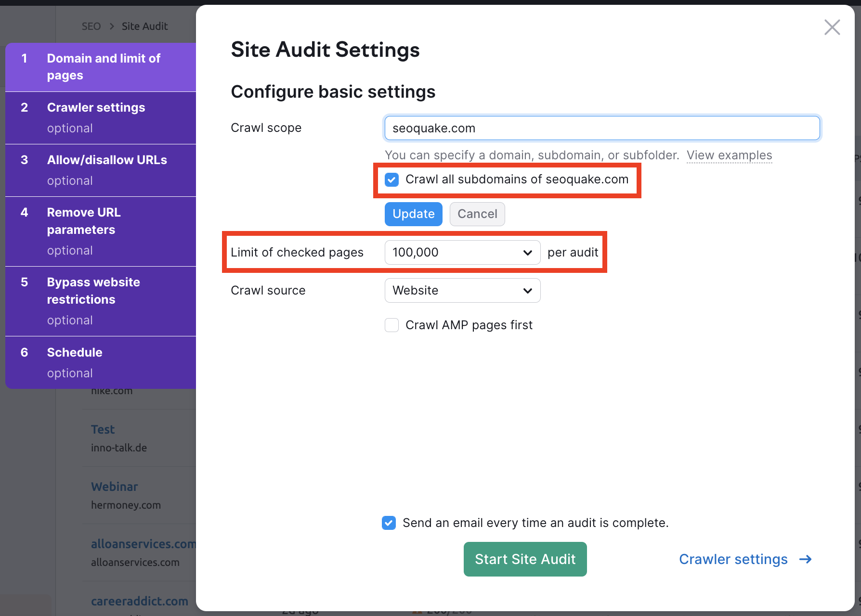The image size is (861, 616).
Task: Open the Crawl source dropdown
Action: (462, 291)
